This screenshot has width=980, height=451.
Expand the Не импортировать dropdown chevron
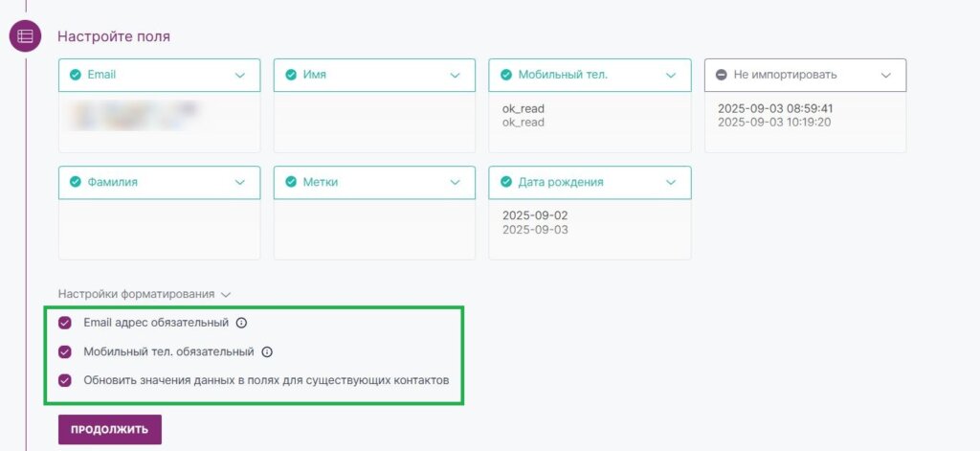click(886, 75)
